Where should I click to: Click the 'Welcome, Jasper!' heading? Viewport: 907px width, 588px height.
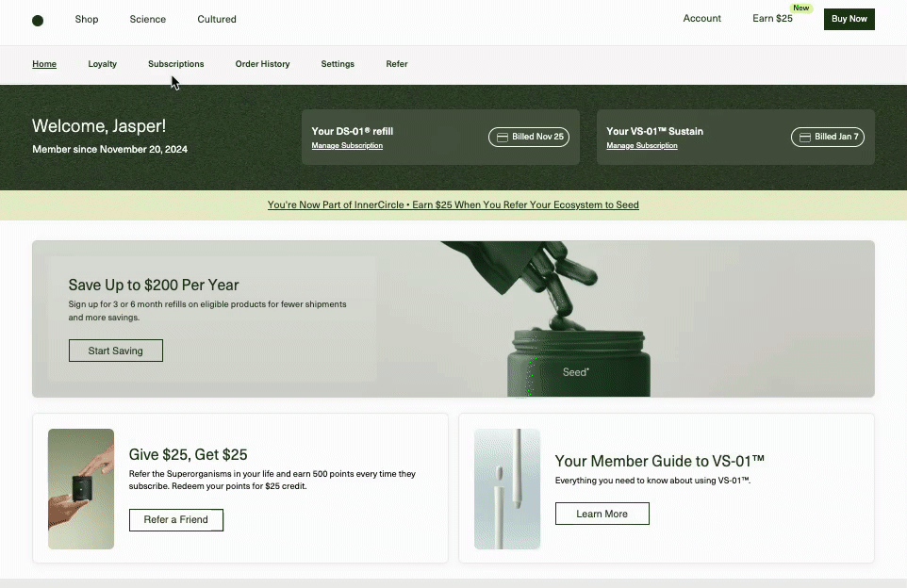click(x=99, y=126)
